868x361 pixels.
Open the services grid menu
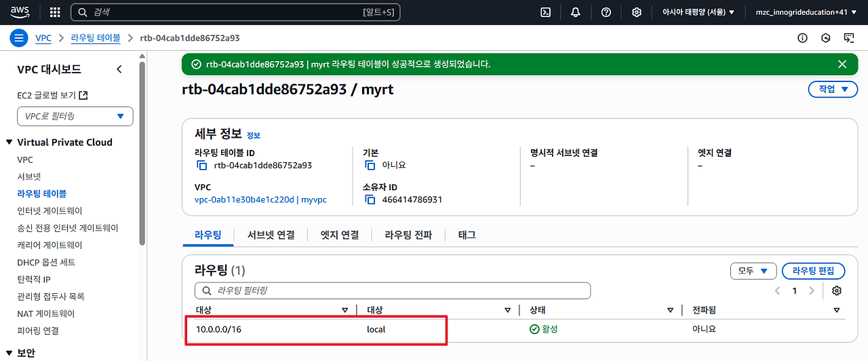tap(56, 12)
